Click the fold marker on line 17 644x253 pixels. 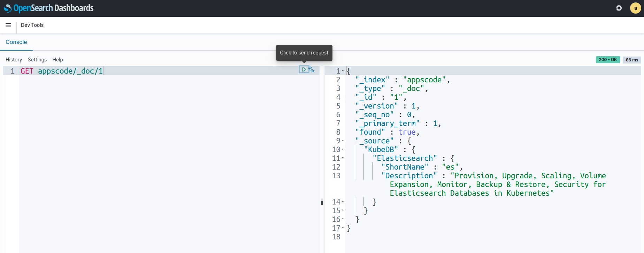[x=343, y=228]
